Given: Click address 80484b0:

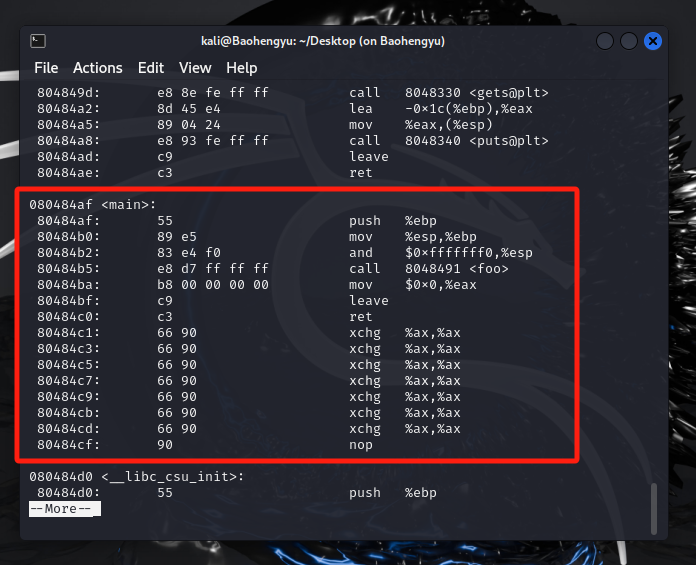Looking at the screenshot, I should pos(69,237).
